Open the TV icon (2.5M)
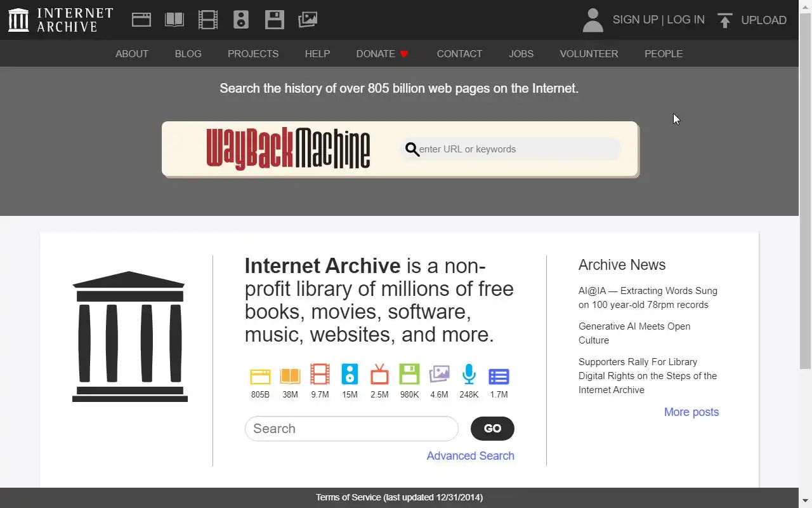812x508 pixels. click(379, 375)
